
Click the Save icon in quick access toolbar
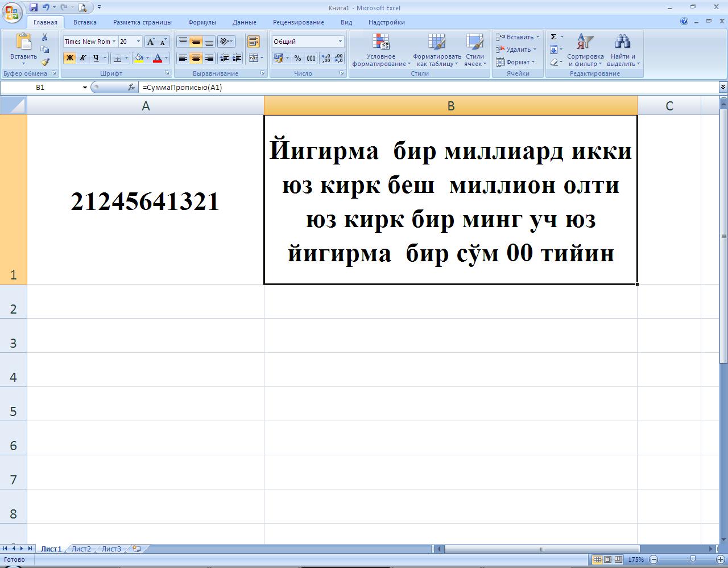34,7
